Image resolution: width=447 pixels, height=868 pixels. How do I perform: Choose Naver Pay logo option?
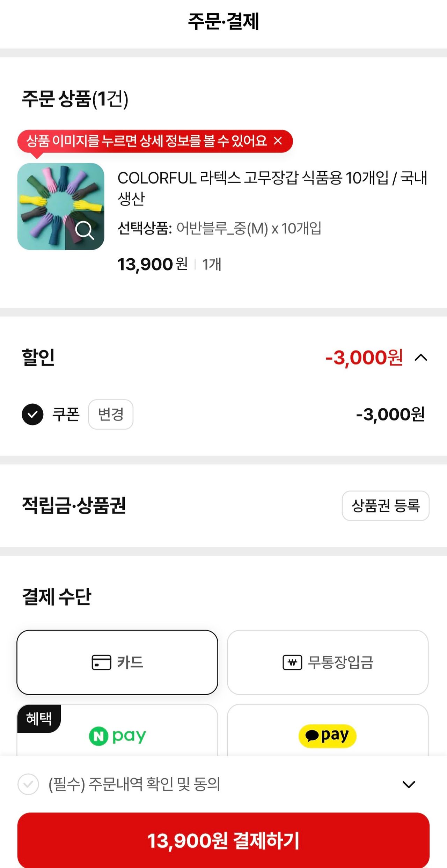pyautogui.click(x=117, y=736)
